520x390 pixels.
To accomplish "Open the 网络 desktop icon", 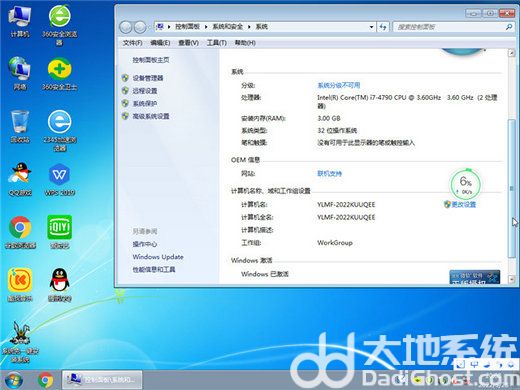I will [20, 73].
